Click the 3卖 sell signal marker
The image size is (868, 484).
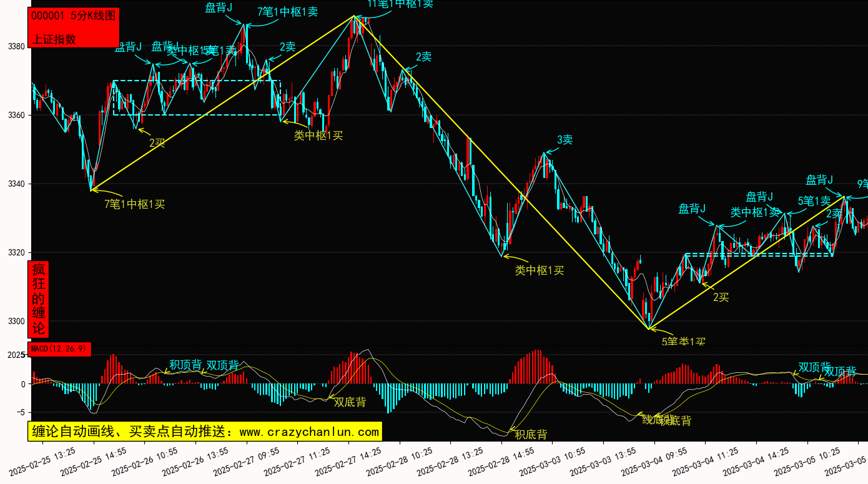click(564, 140)
